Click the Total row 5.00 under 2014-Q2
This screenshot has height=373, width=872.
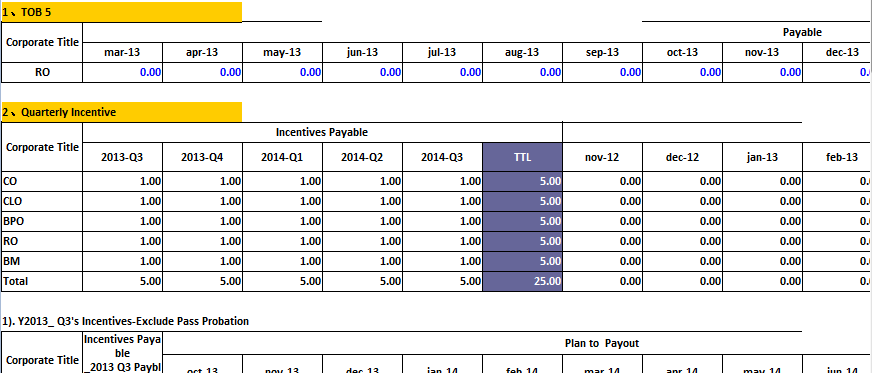(x=363, y=281)
